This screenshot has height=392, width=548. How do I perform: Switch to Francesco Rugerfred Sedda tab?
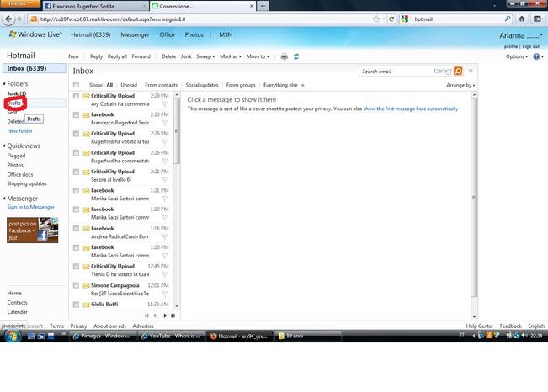point(95,6)
